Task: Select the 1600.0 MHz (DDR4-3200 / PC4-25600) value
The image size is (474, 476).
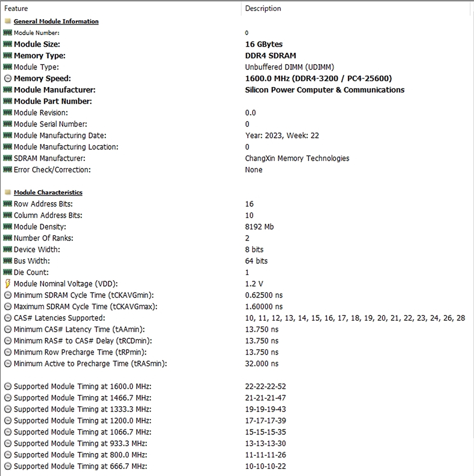Action: (x=318, y=79)
